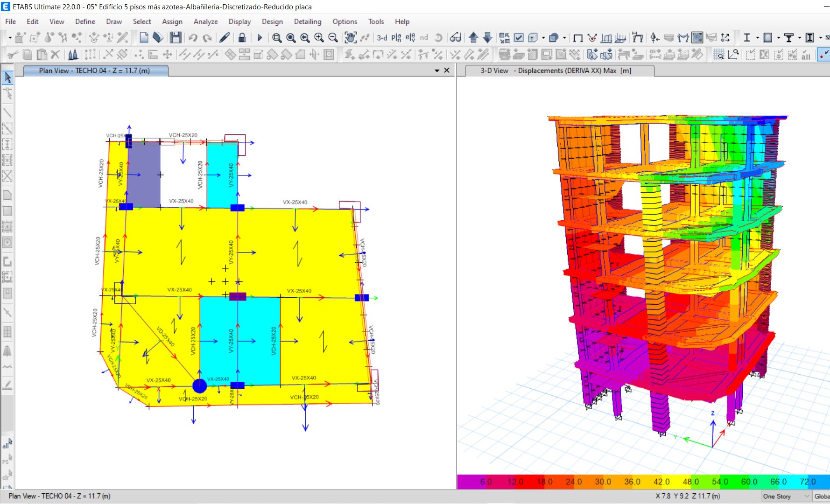Click the blue circular joint in plan view
The image size is (830, 504).
200,386
